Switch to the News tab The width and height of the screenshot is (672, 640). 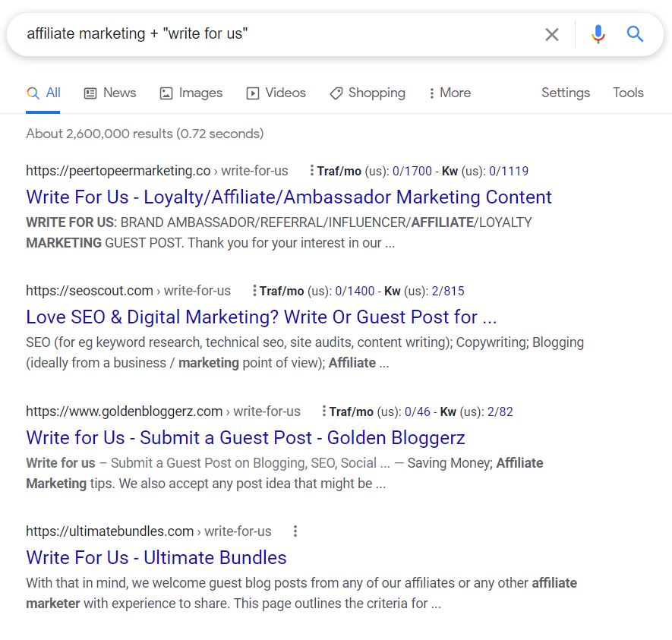pyautogui.click(x=110, y=93)
